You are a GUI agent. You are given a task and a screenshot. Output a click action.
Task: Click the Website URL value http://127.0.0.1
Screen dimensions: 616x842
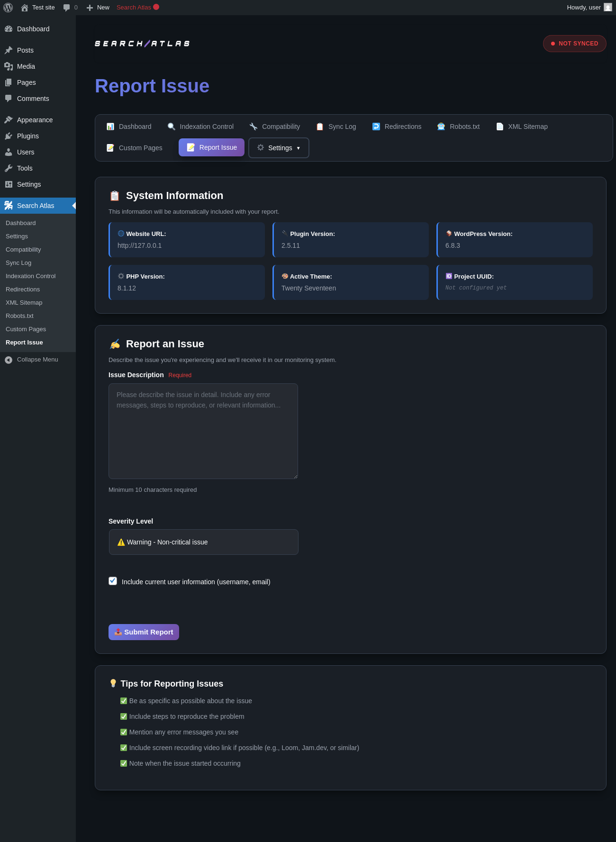point(139,245)
